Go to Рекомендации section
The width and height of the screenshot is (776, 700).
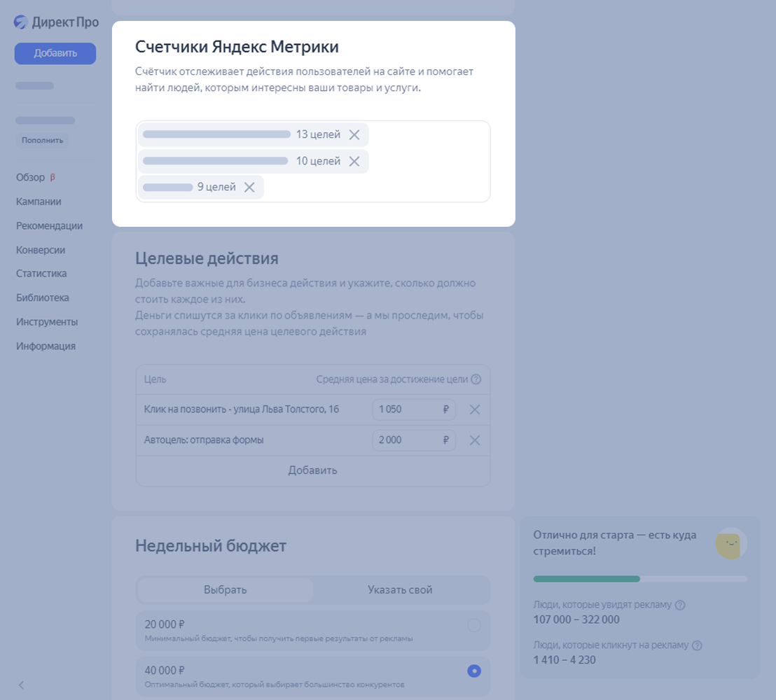coord(50,226)
